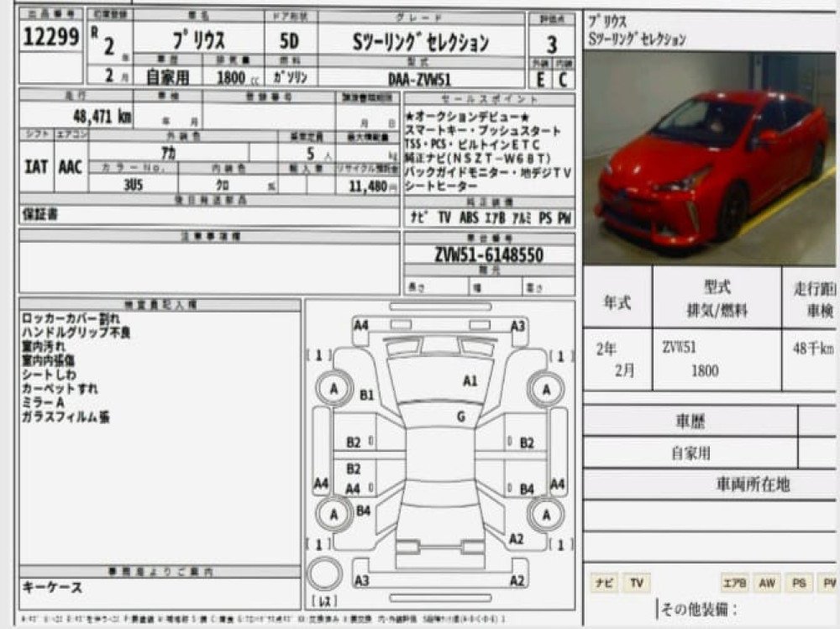The width and height of the screenshot is (840, 629).
Task: Click the キーケース note in bottom-left box
Action: pos(52,588)
